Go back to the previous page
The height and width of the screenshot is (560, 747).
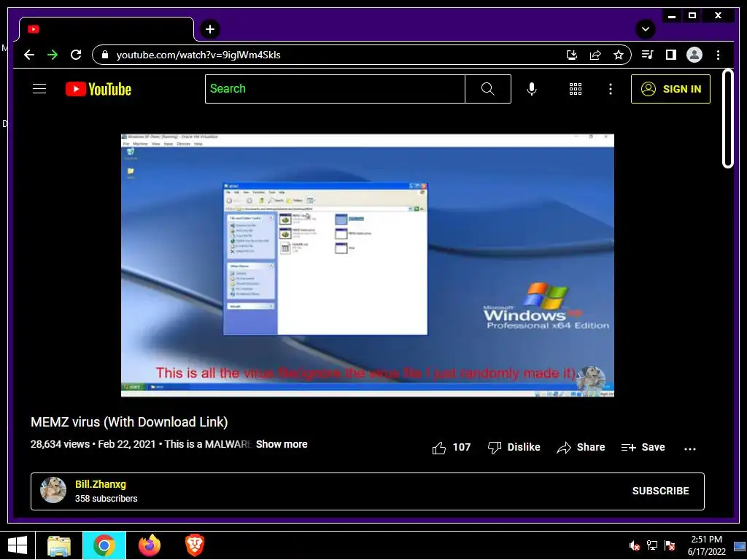(x=29, y=55)
